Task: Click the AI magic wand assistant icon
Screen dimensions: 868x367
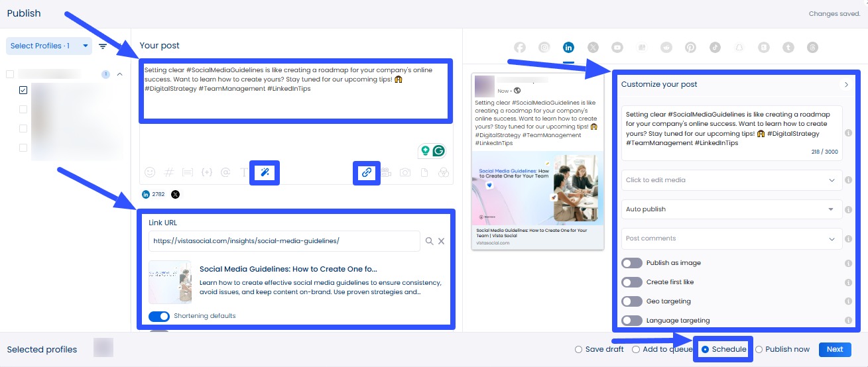Action: coord(264,172)
